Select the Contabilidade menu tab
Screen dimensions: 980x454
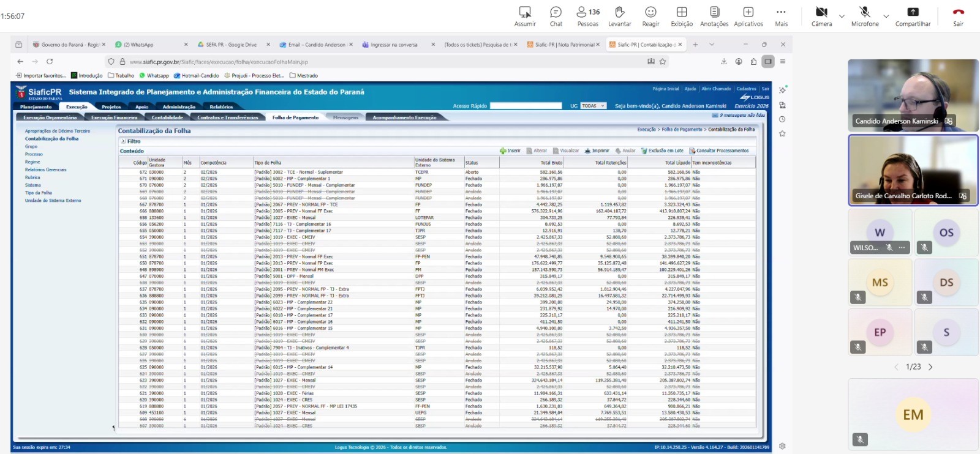(167, 117)
